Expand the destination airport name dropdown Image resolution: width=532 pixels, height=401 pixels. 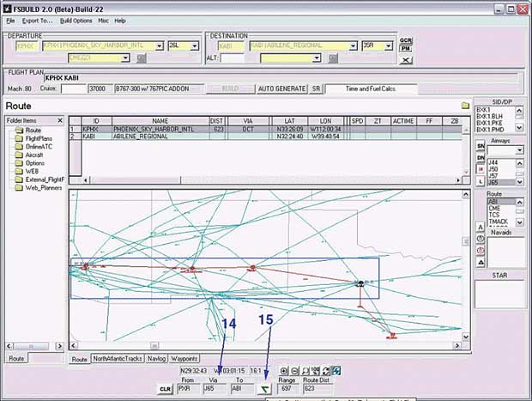pyautogui.click(x=354, y=46)
